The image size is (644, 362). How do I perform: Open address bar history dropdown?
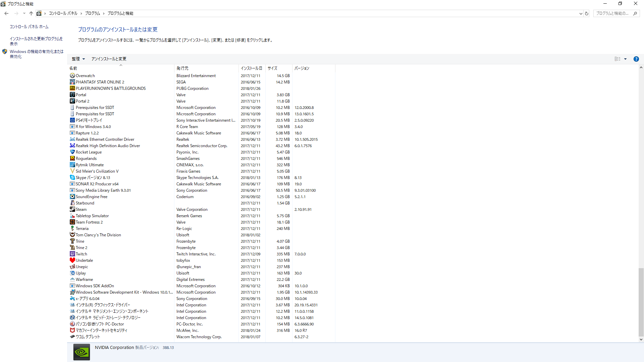(x=581, y=13)
